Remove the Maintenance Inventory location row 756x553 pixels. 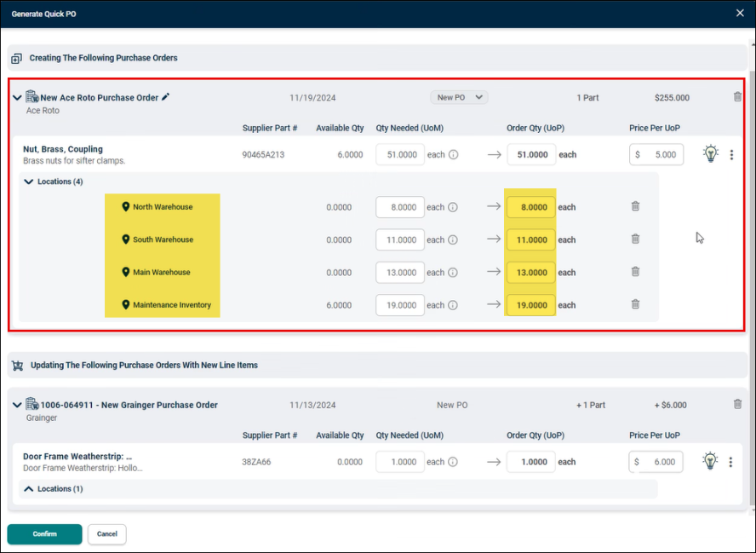[x=635, y=304]
